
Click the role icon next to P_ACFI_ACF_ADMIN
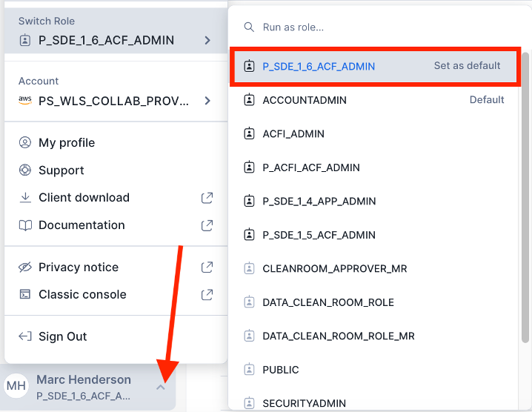pyautogui.click(x=250, y=167)
